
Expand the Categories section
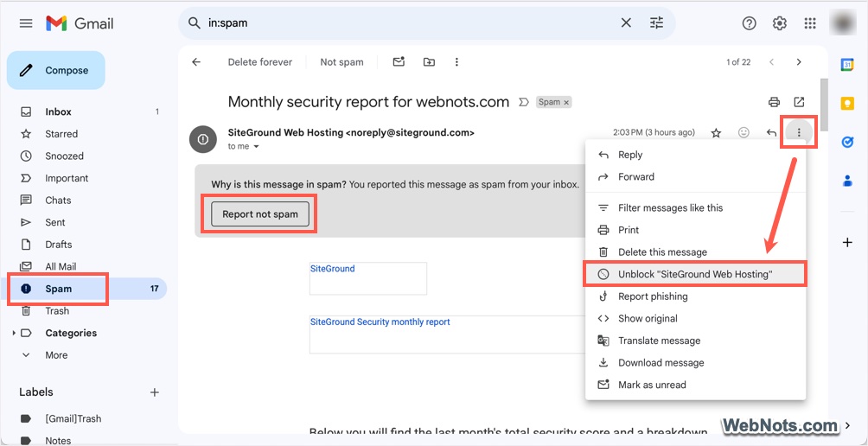(x=13, y=333)
